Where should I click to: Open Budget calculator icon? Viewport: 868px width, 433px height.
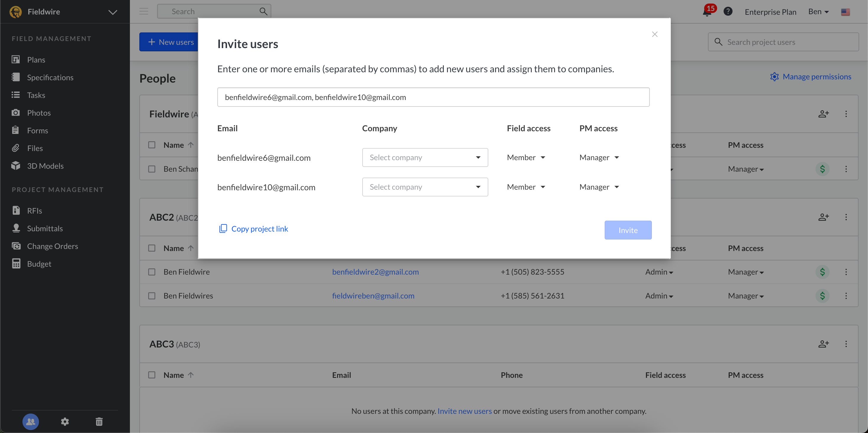click(16, 264)
